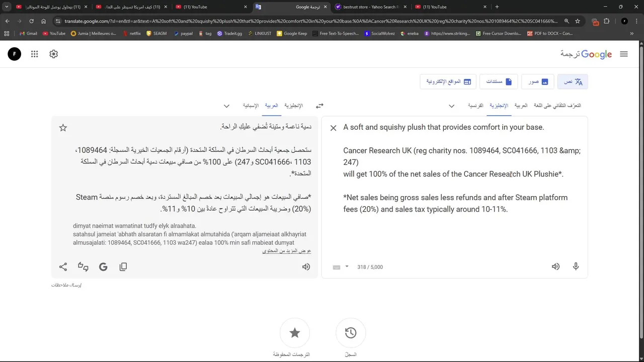Switch to bestrust store Yahoo Search tab
The width and height of the screenshot is (644, 362).
[370, 7]
